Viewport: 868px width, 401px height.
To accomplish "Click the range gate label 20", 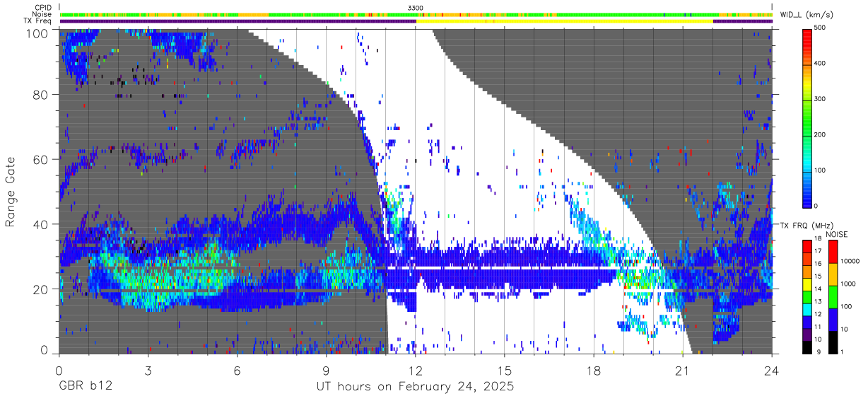I will click(42, 289).
